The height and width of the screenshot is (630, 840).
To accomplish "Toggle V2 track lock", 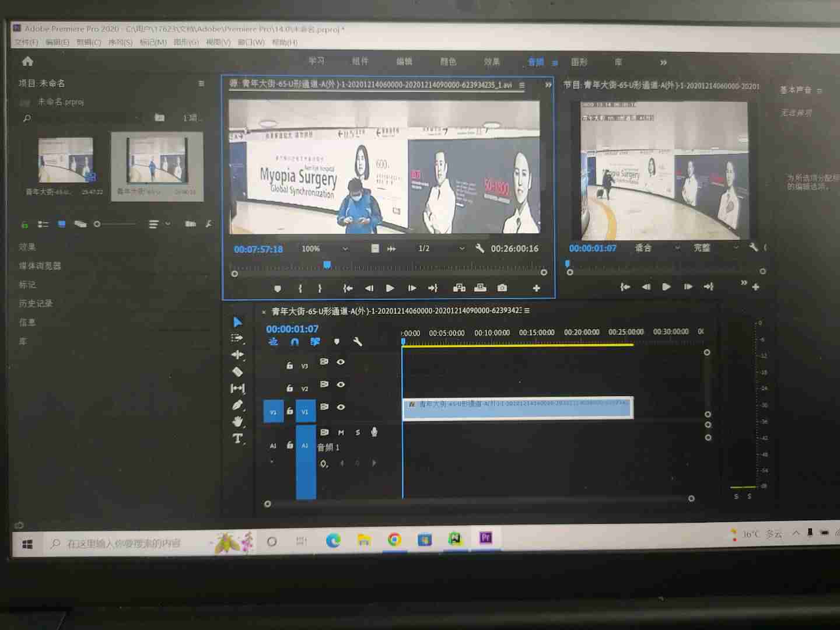I will (x=289, y=388).
